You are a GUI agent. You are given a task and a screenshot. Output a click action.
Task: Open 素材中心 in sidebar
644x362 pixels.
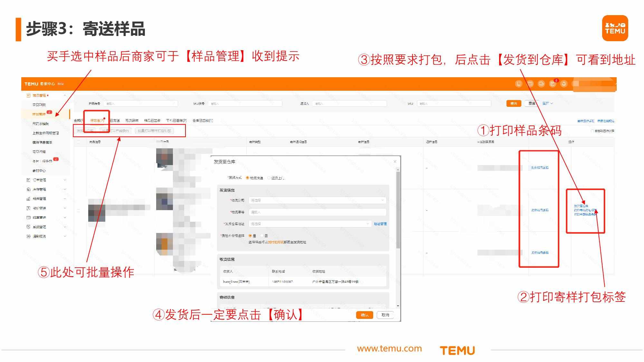39,171
